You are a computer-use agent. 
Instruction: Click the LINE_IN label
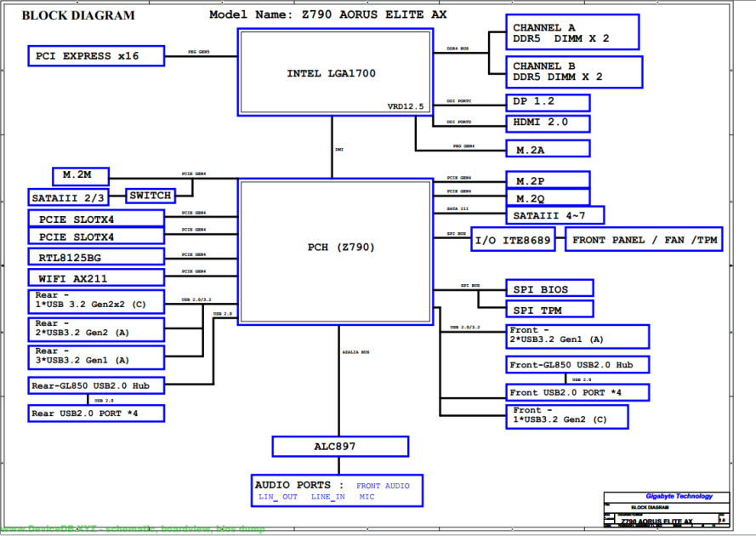click(x=328, y=497)
